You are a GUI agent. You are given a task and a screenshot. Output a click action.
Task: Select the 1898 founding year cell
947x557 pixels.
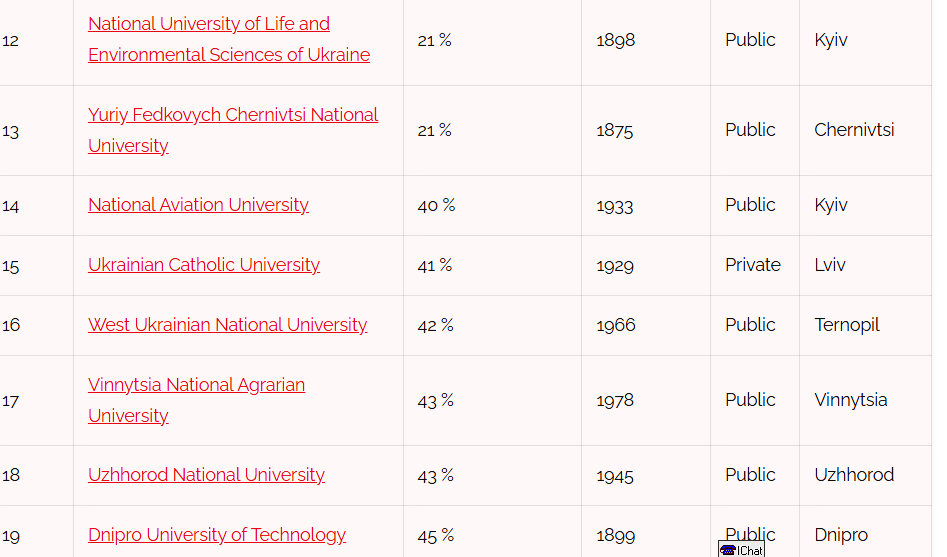646,40
